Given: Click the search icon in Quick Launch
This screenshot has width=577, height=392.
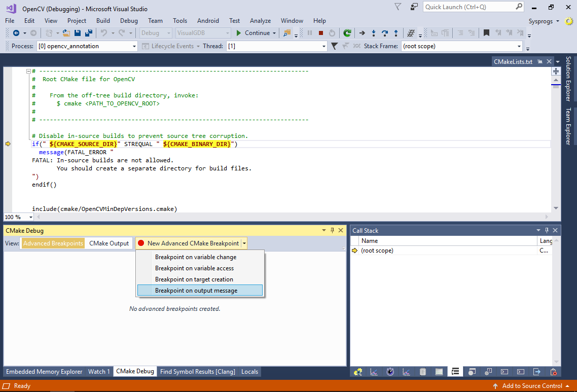Looking at the screenshot, I should [x=519, y=7].
